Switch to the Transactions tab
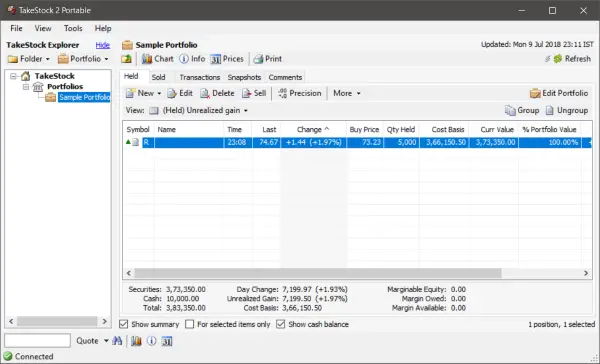Screen dimensions: 600x364 pyautogui.click(x=200, y=77)
